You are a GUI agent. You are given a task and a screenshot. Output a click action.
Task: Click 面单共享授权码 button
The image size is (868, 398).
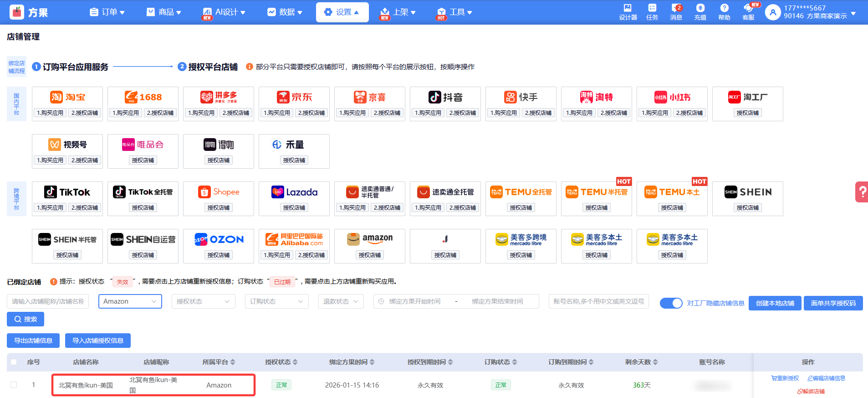pos(833,303)
